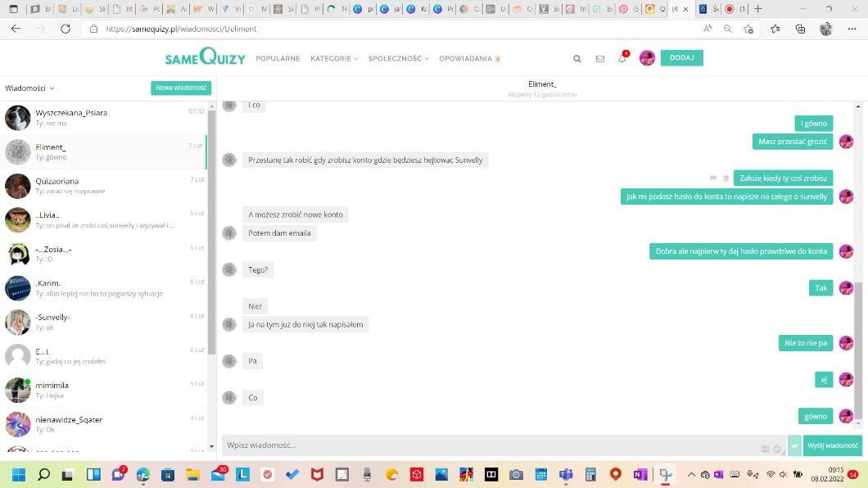Open the envelope messages icon
The image size is (868, 488).
(600, 59)
